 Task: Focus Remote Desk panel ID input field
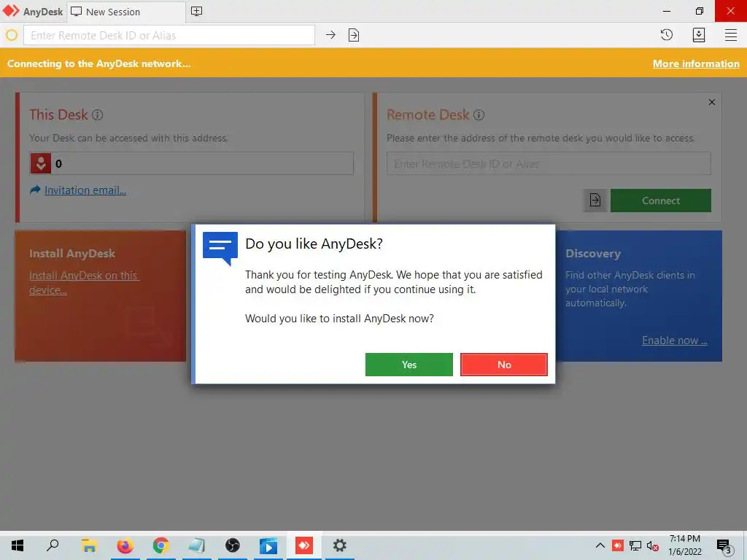tap(549, 164)
